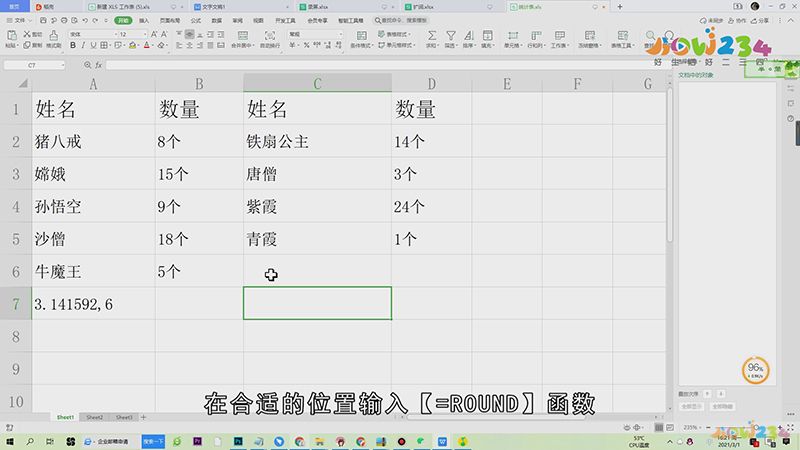The height and width of the screenshot is (450, 800).
Task: Click the Collaborate button at top right
Action: click(737, 20)
